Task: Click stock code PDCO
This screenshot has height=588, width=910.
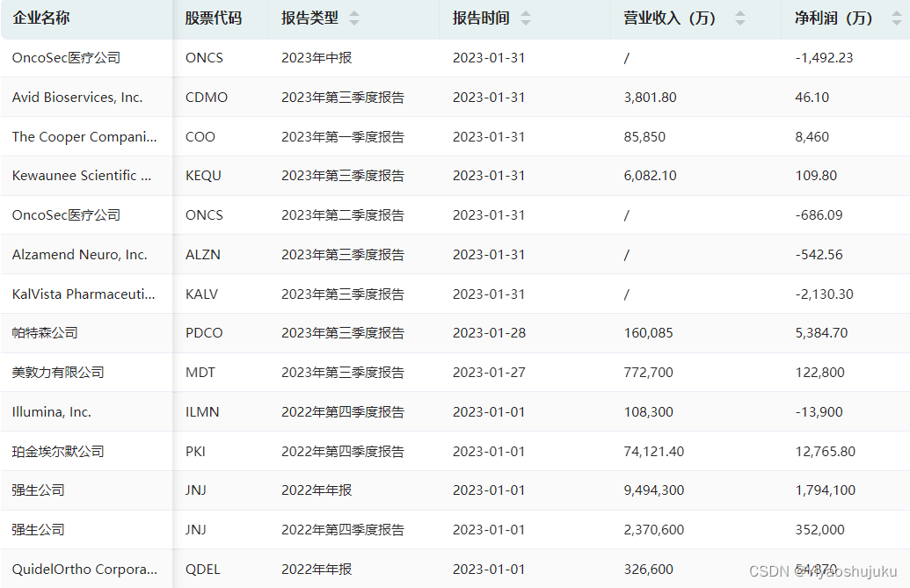Action: (x=204, y=333)
